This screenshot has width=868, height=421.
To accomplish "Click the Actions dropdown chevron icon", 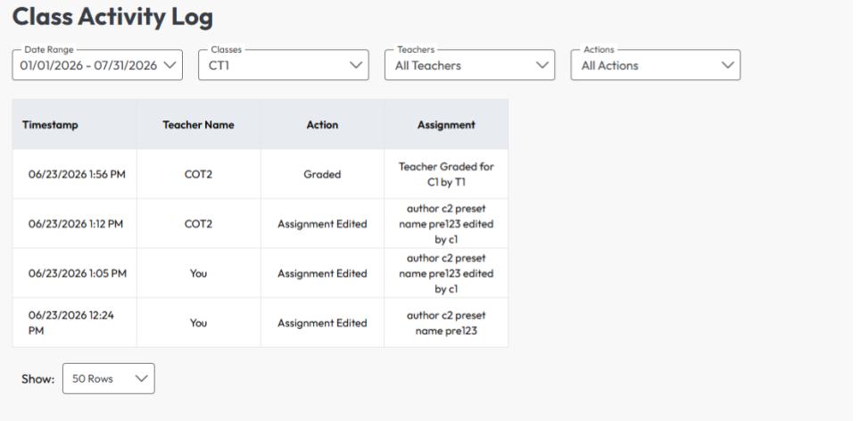I will click(728, 65).
